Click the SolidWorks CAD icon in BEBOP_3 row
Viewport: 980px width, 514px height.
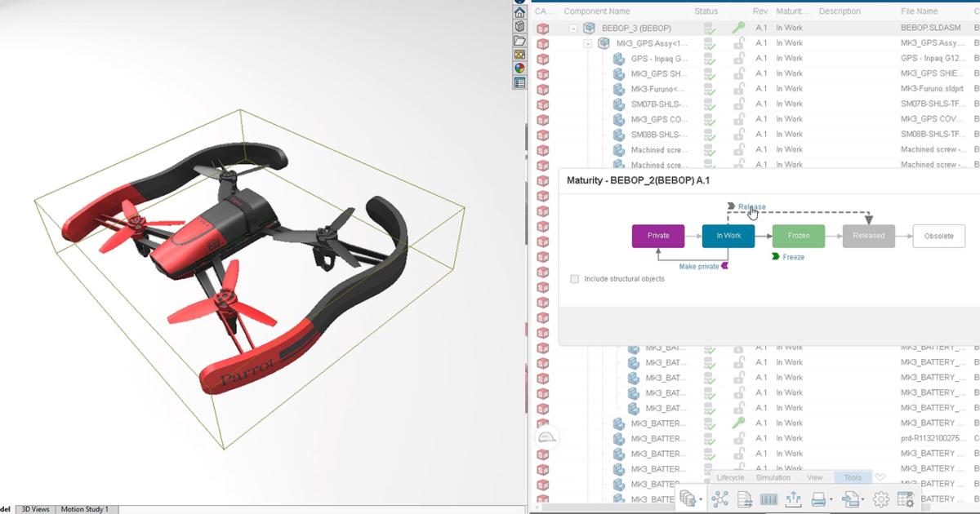coord(543,28)
